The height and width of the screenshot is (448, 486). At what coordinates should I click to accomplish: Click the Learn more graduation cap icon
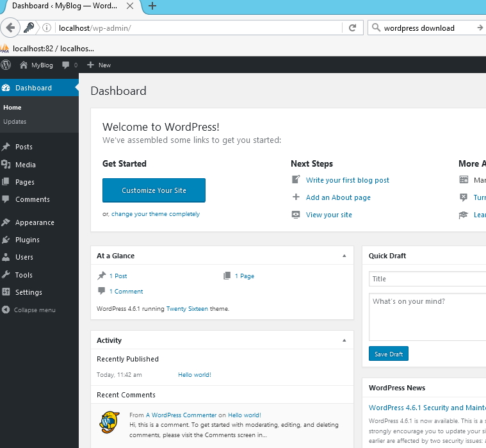[x=464, y=215]
